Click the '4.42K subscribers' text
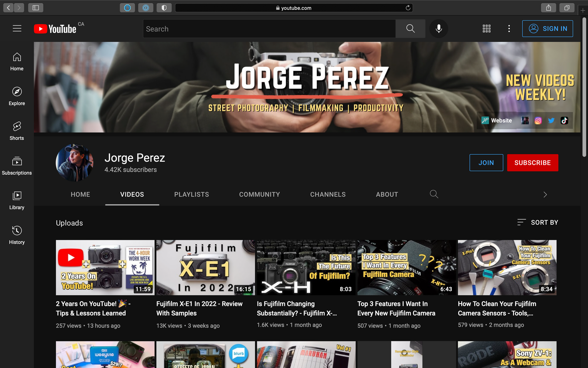This screenshot has width=588, height=368. [x=131, y=170]
